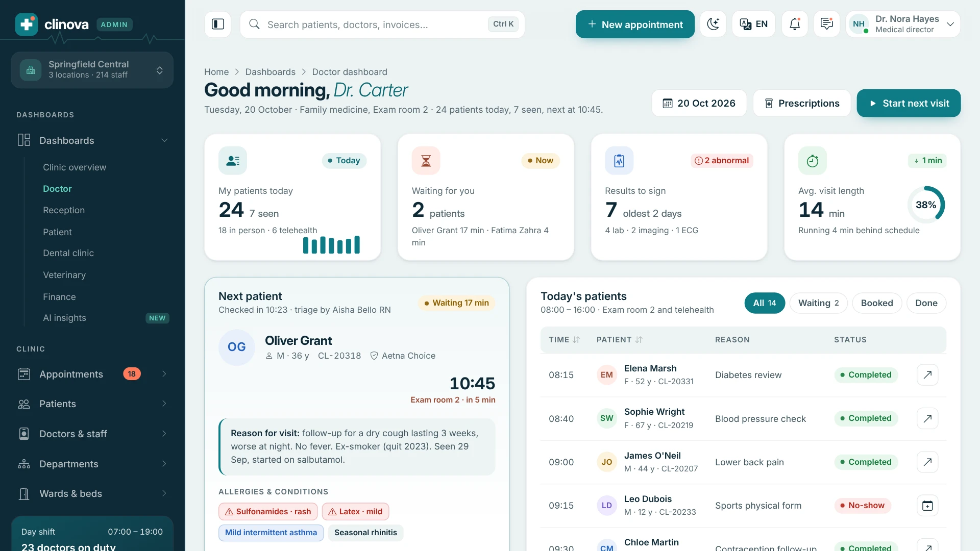
Task: Expand the Patients submenu
Action: pos(164,404)
